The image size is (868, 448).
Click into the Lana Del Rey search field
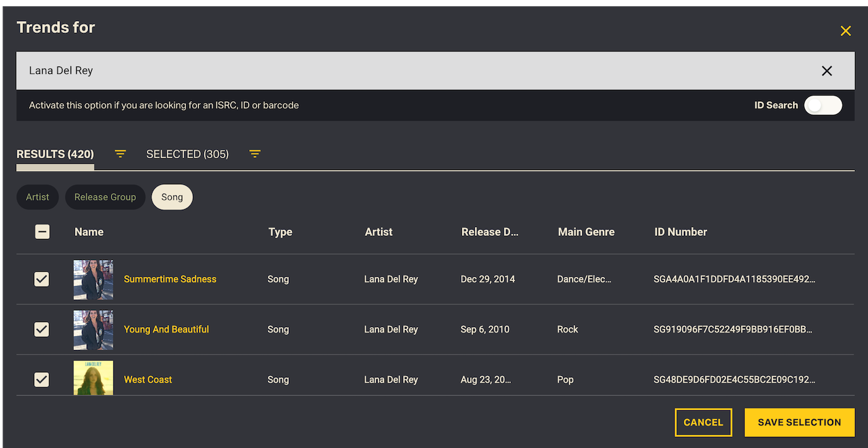coord(372,71)
